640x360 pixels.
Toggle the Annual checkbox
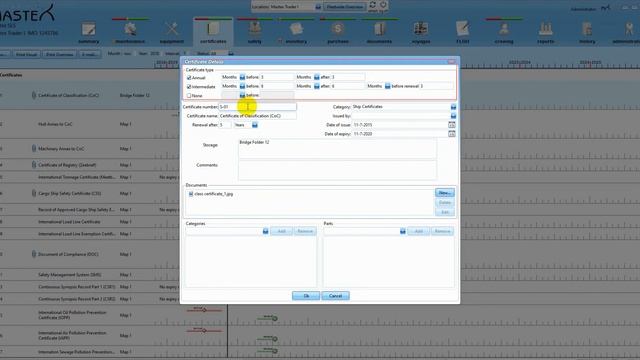pos(189,78)
